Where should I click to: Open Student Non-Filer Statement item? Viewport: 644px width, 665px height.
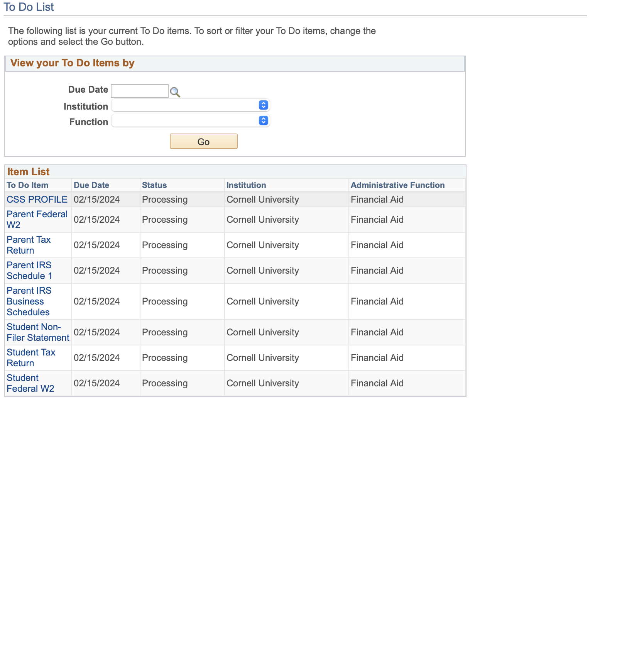coord(38,332)
